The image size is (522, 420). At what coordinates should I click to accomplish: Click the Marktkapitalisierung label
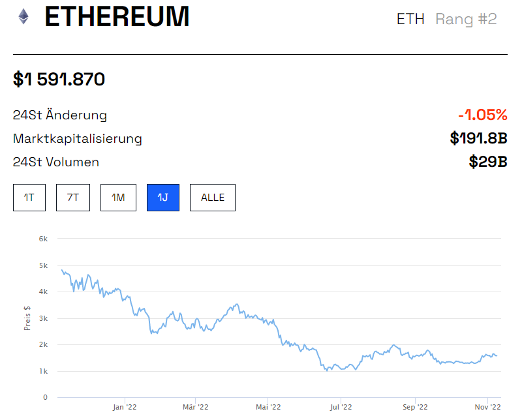coord(77,138)
